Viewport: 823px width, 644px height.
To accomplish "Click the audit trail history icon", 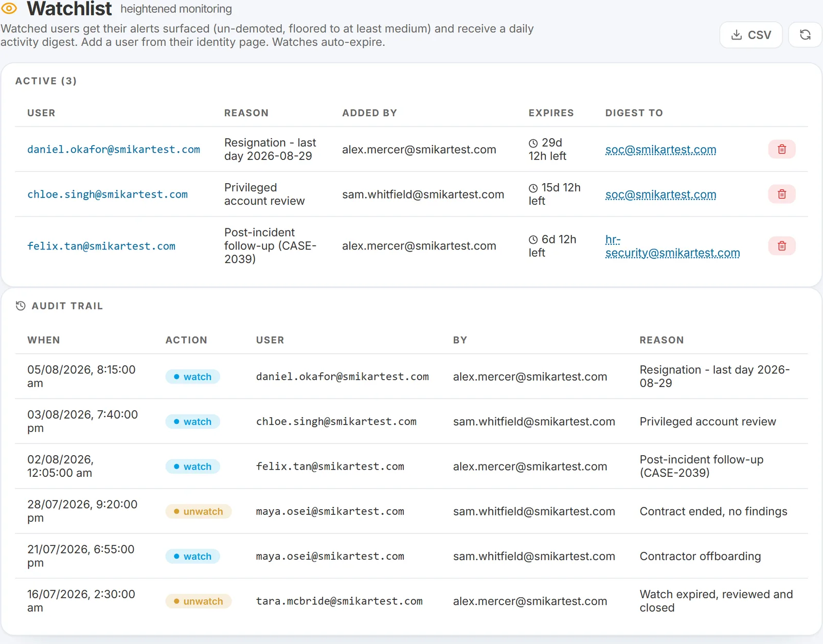I will coord(21,306).
